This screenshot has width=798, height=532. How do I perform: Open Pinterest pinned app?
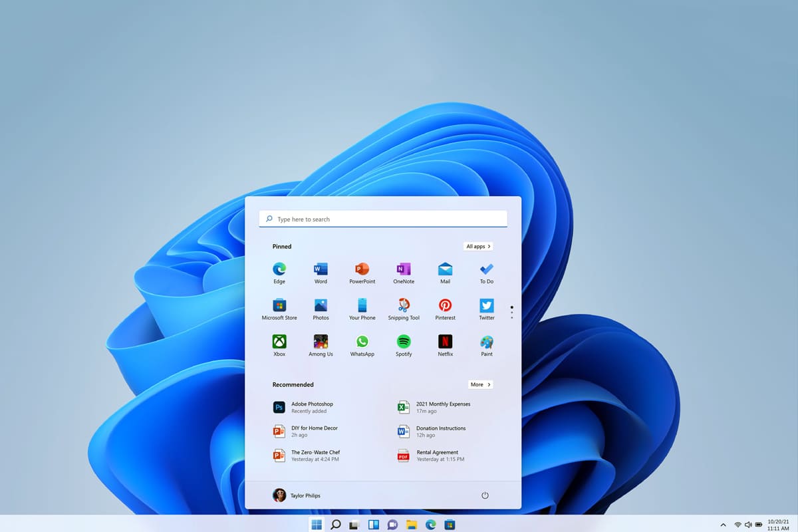445,309
